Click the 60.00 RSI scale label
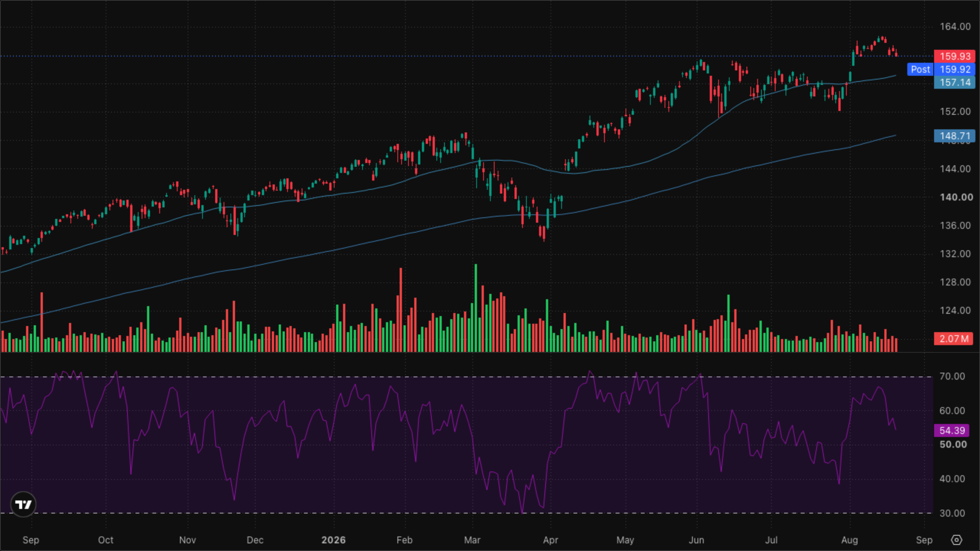The height and width of the screenshot is (551, 980). (952, 411)
